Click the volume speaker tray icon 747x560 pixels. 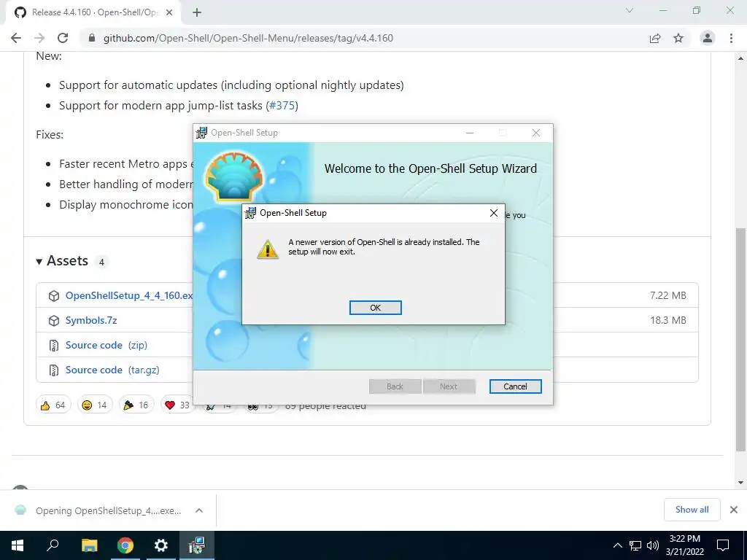pos(653,545)
